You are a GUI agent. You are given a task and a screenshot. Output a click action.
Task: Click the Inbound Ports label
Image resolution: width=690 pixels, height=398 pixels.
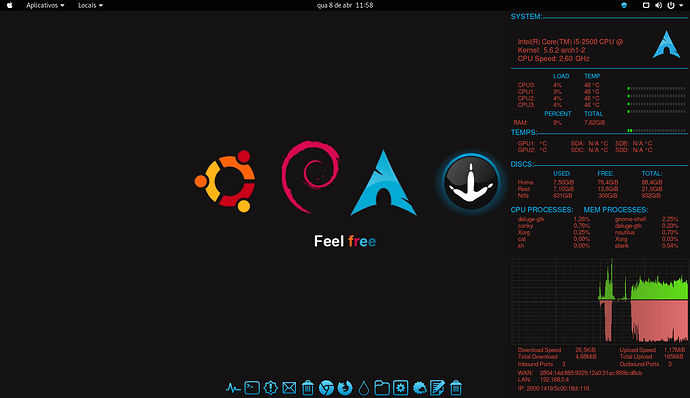pos(535,364)
